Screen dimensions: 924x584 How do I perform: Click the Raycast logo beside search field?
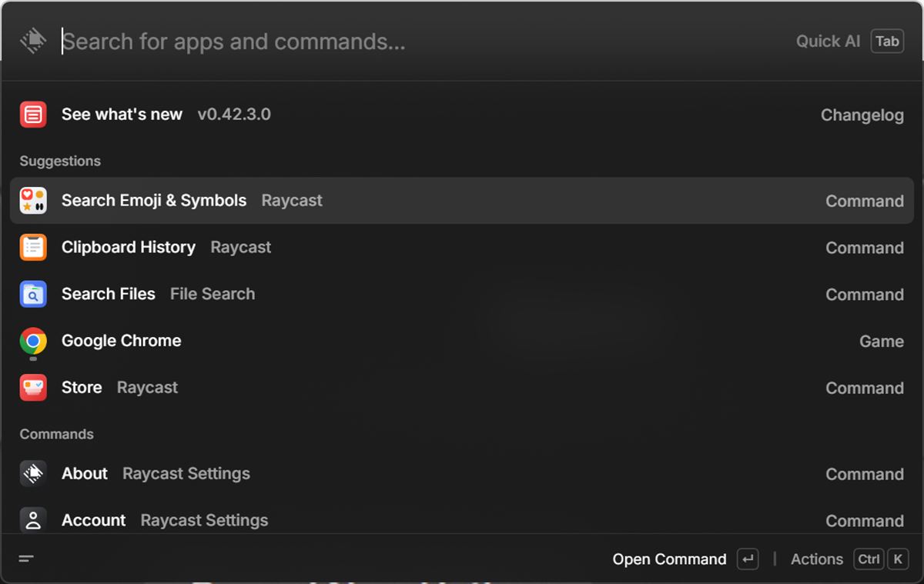(x=33, y=41)
